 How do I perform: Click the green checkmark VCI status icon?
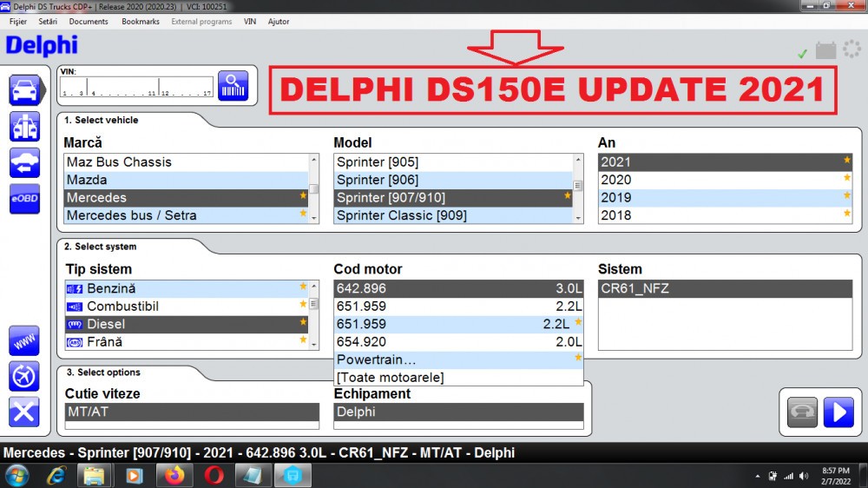tap(802, 54)
